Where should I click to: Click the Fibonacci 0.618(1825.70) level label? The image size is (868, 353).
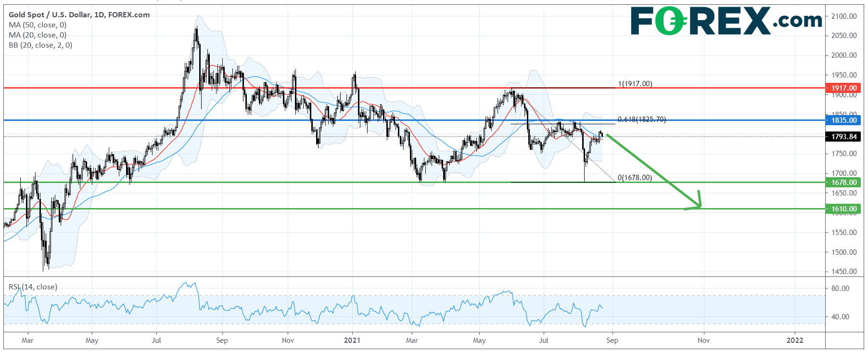coord(642,119)
